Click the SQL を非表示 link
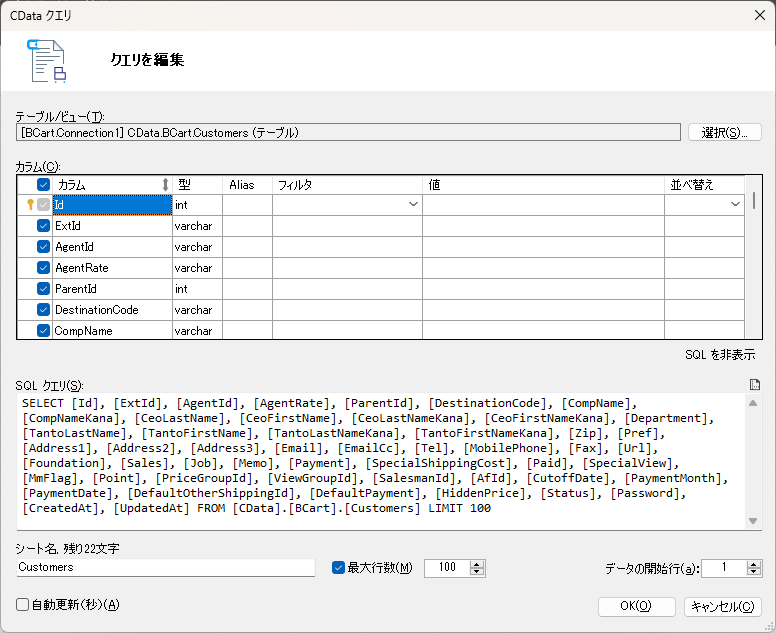Image resolution: width=776 pixels, height=633 pixels. [x=720, y=354]
